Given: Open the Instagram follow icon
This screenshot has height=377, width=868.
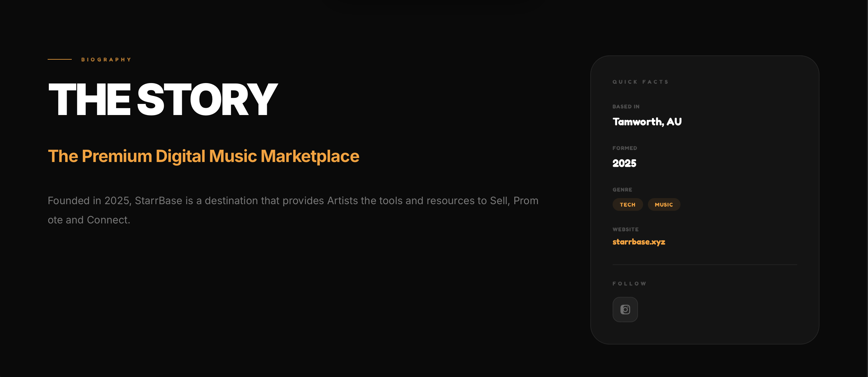Looking at the screenshot, I should (x=625, y=309).
